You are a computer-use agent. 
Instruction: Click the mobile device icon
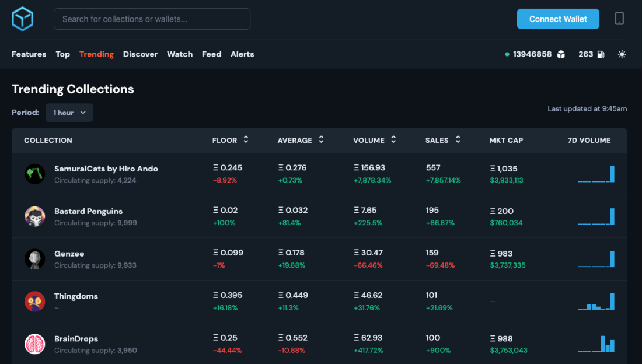coord(619,19)
